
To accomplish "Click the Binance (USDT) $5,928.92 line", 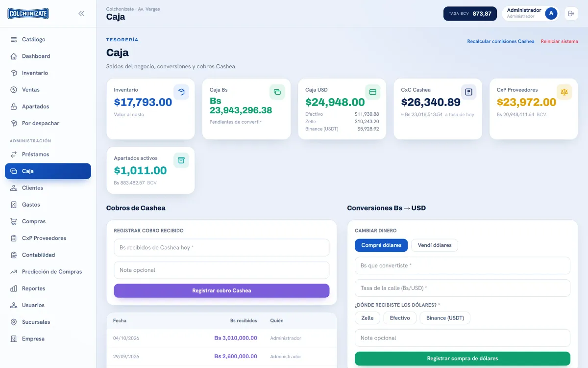I will (342, 129).
